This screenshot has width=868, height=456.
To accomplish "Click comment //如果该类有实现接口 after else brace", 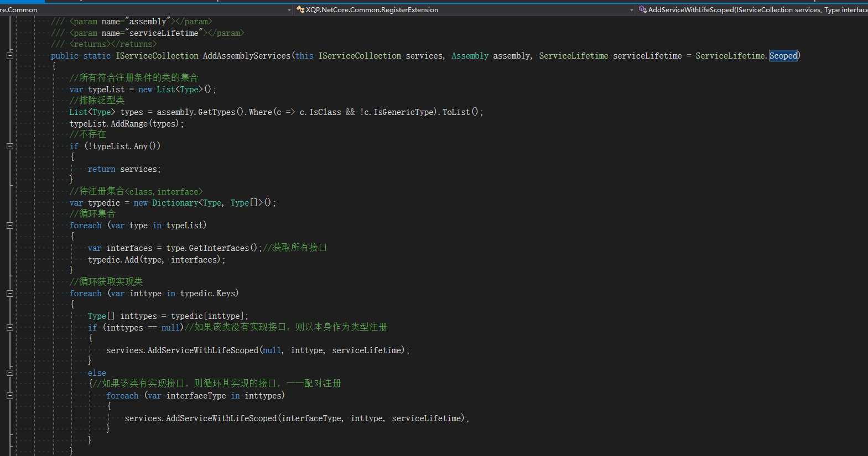I will (216, 384).
